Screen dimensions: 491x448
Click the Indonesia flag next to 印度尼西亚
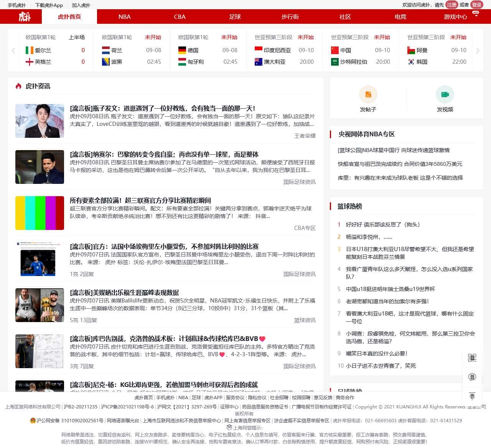258,50
